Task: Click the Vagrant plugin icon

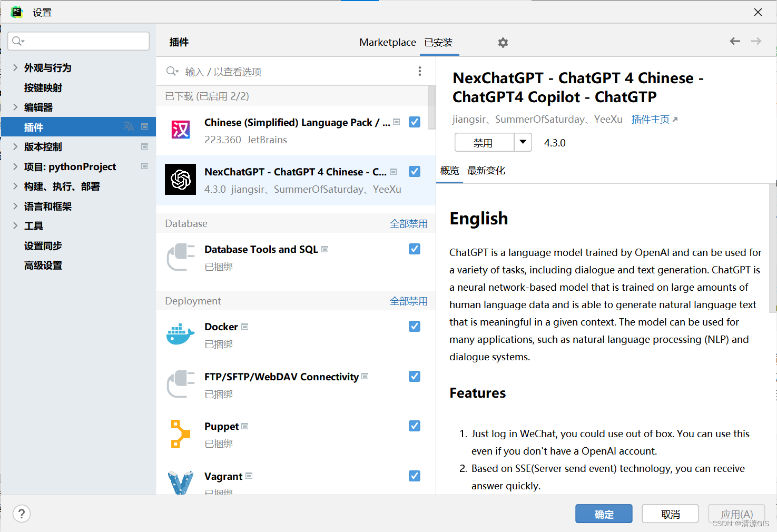Action: [180, 481]
